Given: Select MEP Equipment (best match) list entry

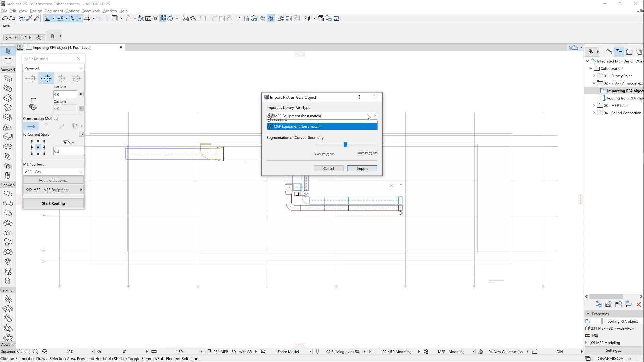Looking at the screenshot, I should tap(322, 126).
